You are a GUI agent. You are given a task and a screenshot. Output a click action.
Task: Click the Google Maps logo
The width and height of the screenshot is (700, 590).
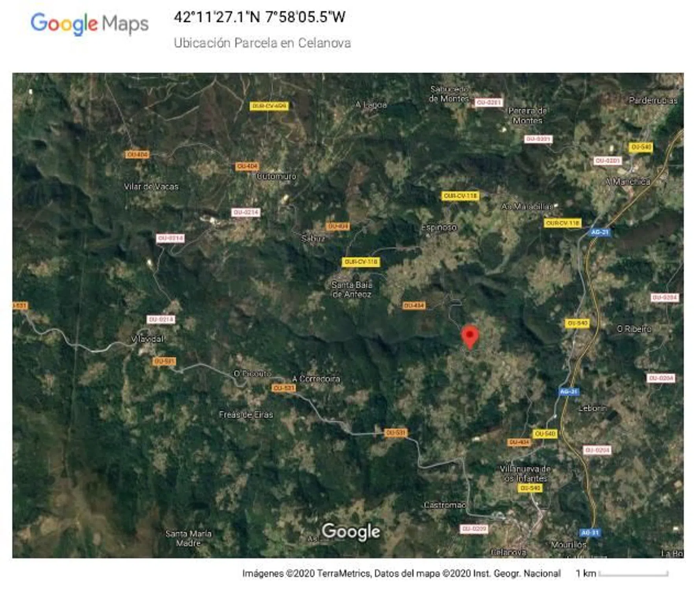click(90, 24)
